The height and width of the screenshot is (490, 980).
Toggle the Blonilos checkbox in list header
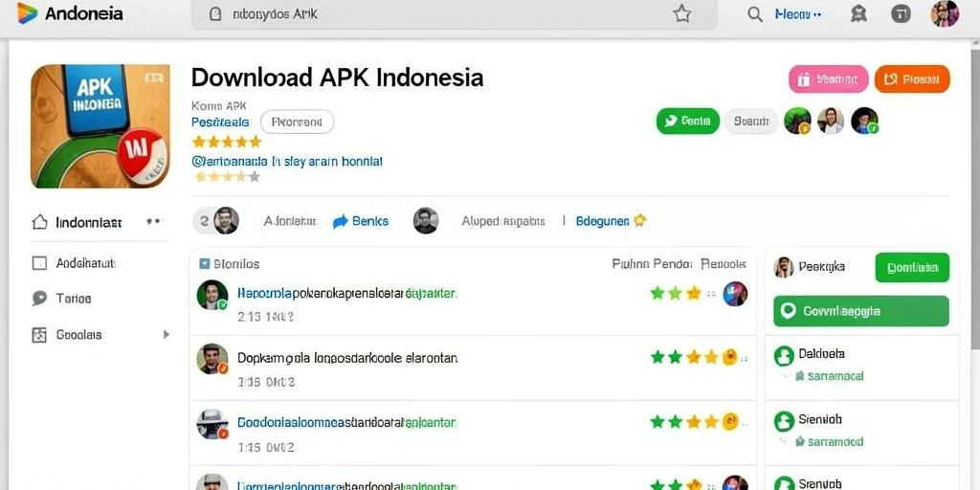[x=205, y=264]
